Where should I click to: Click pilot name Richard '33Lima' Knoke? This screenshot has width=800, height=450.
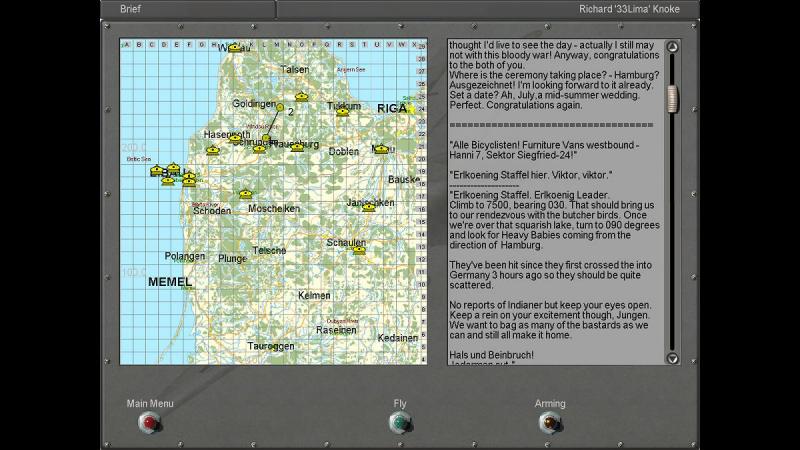click(x=629, y=9)
